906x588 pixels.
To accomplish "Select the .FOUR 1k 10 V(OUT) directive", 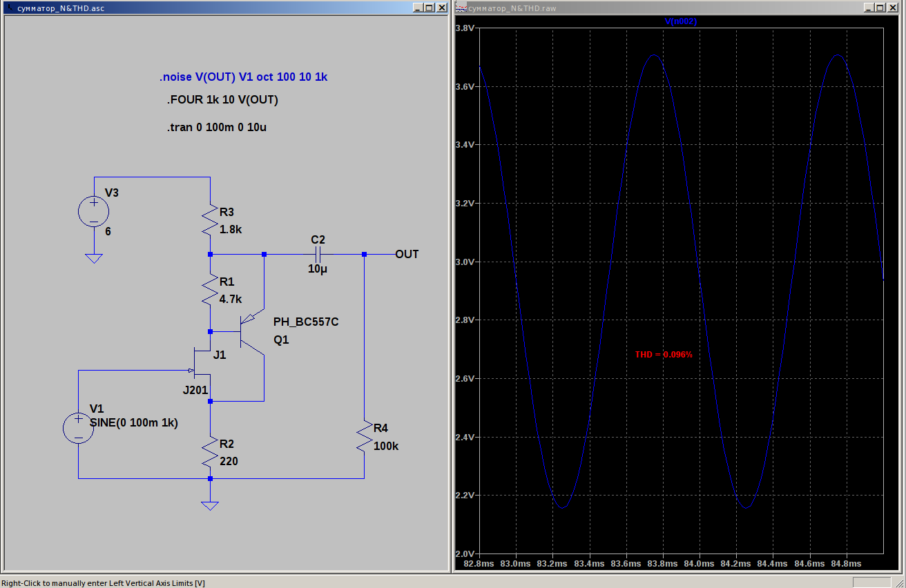I will [x=222, y=100].
